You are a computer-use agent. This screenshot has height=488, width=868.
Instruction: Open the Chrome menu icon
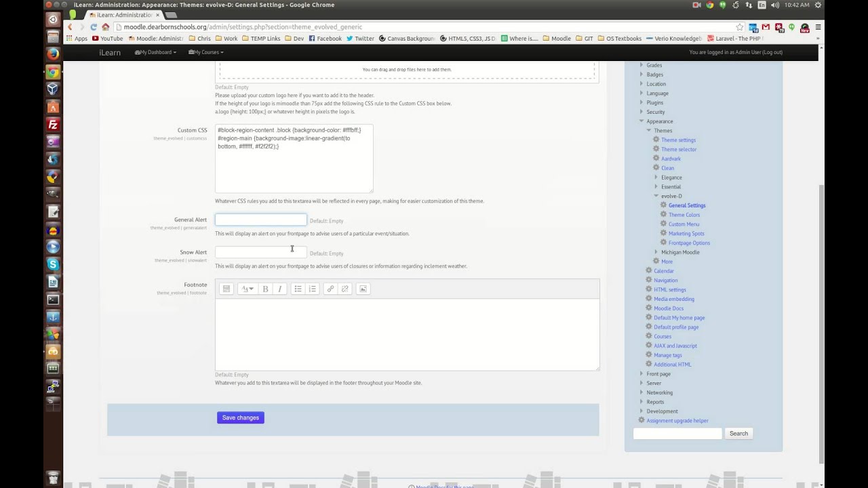point(818,27)
